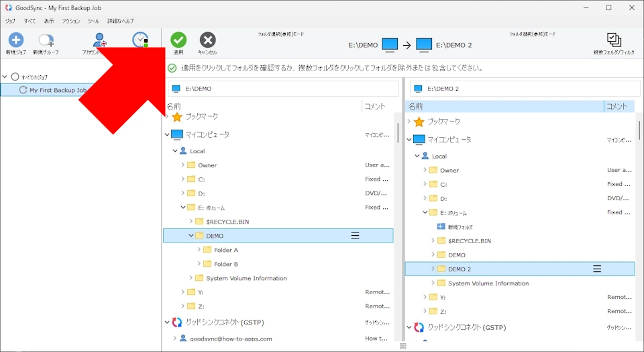Click the Local user icon in right pane

point(425,156)
